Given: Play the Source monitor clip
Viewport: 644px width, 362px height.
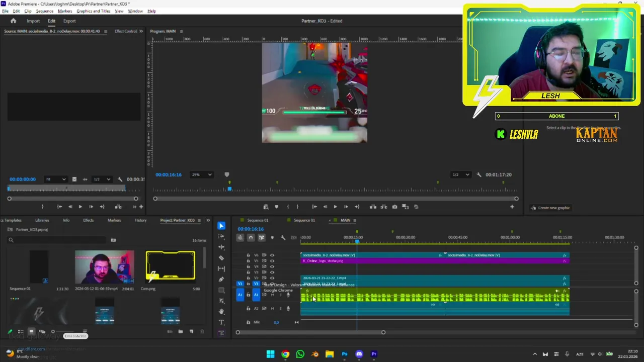Looking at the screenshot, I should tap(80, 207).
